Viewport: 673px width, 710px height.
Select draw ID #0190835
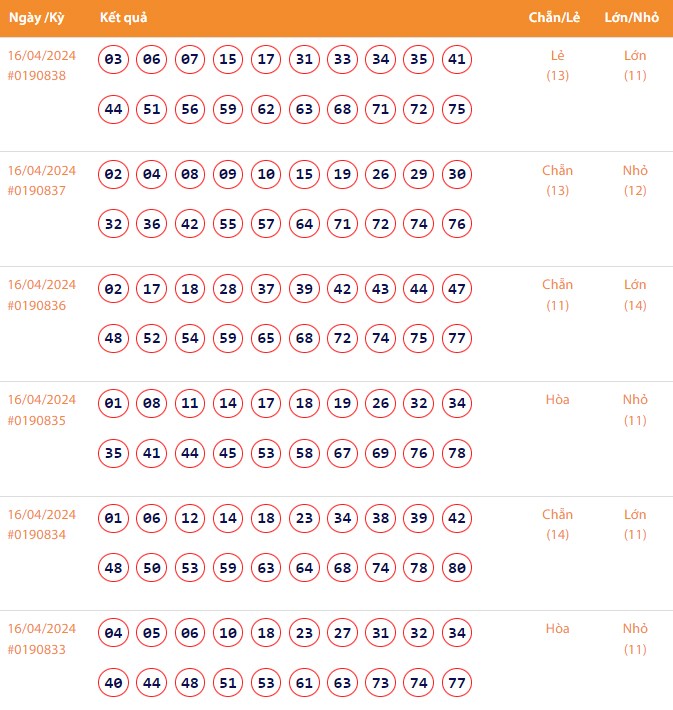37,421
